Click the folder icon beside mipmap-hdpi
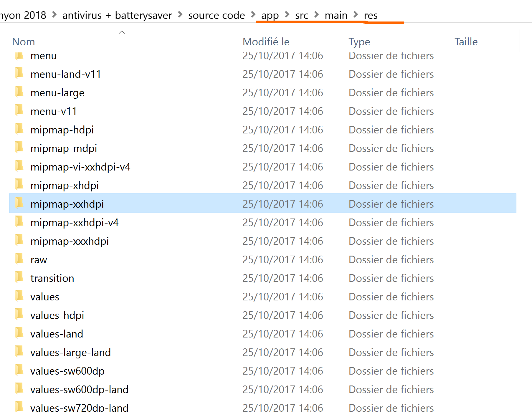The image size is (532, 412). [x=19, y=129]
